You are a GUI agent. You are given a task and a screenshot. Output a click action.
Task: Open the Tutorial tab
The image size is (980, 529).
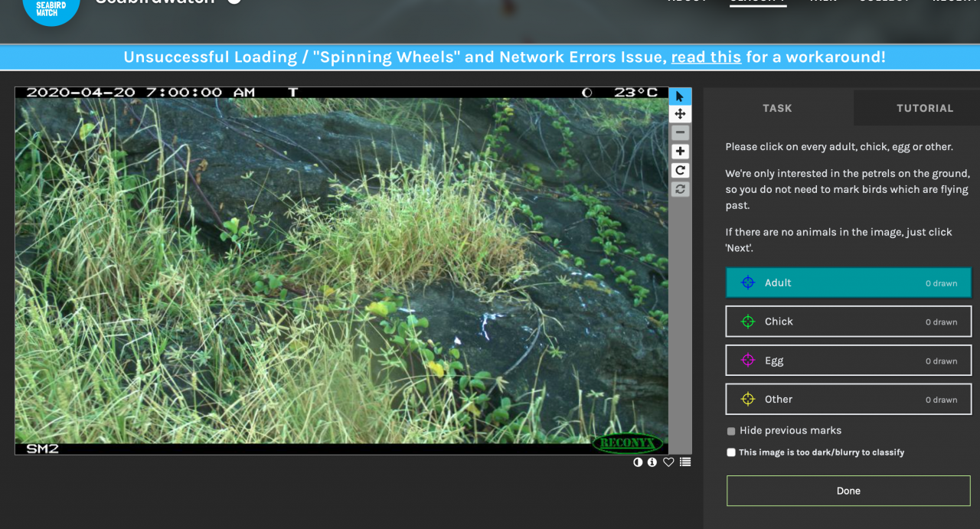(x=925, y=108)
